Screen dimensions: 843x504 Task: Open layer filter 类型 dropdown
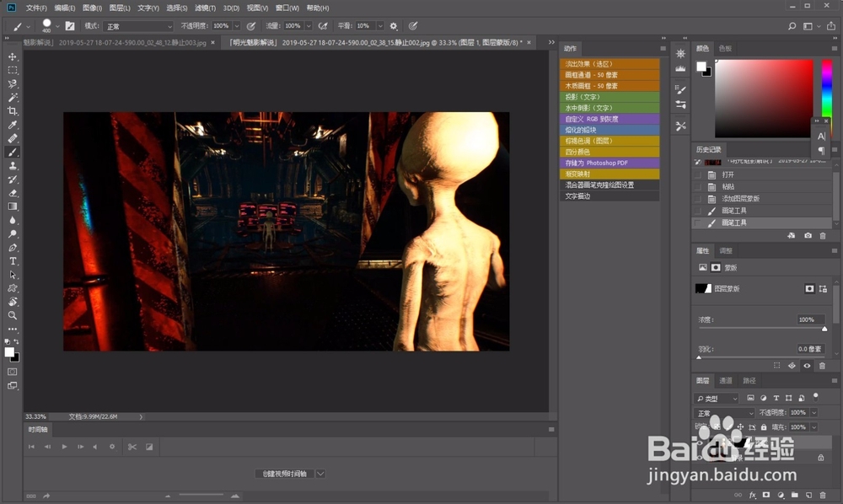[x=716, y=399]
